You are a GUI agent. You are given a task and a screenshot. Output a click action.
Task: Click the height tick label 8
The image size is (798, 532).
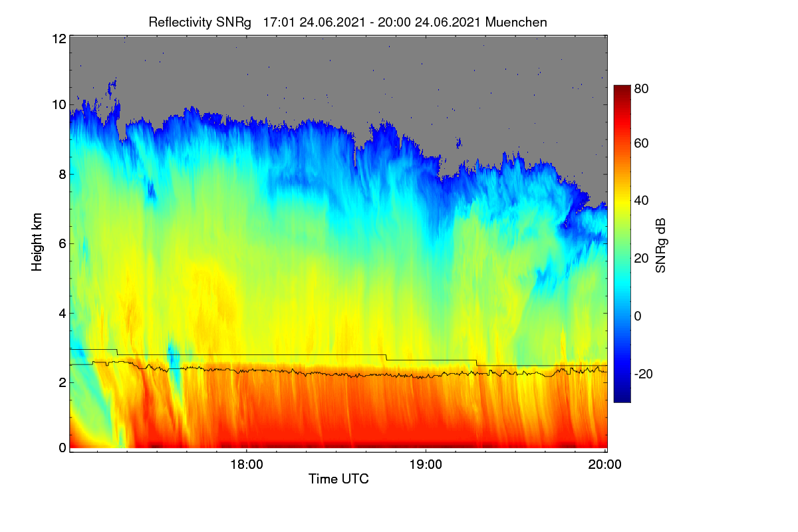(x=62, y=174)
